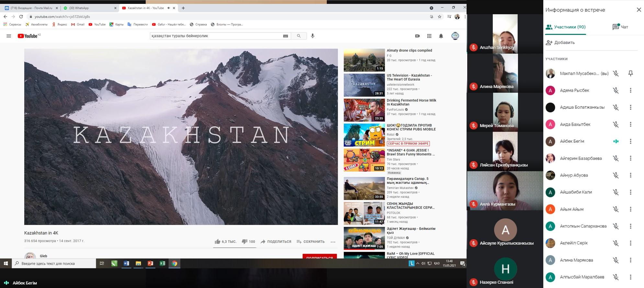Click the ПОДЕЛИТЬСЯ share button

point(276,241)
